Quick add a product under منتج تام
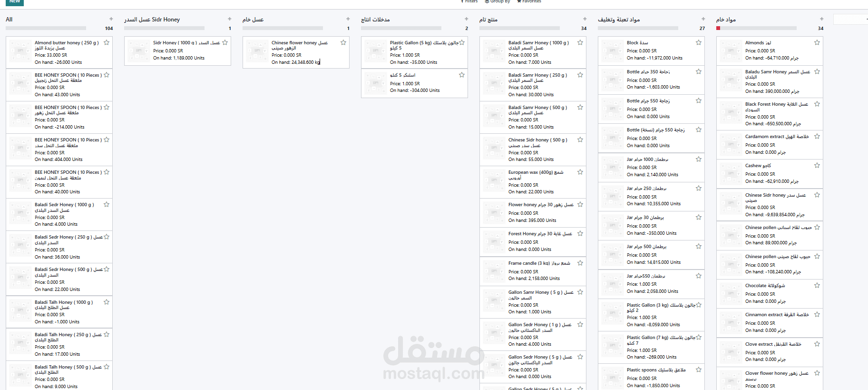The height and width of the screenshot is (390, 868). tap(585, 19)
